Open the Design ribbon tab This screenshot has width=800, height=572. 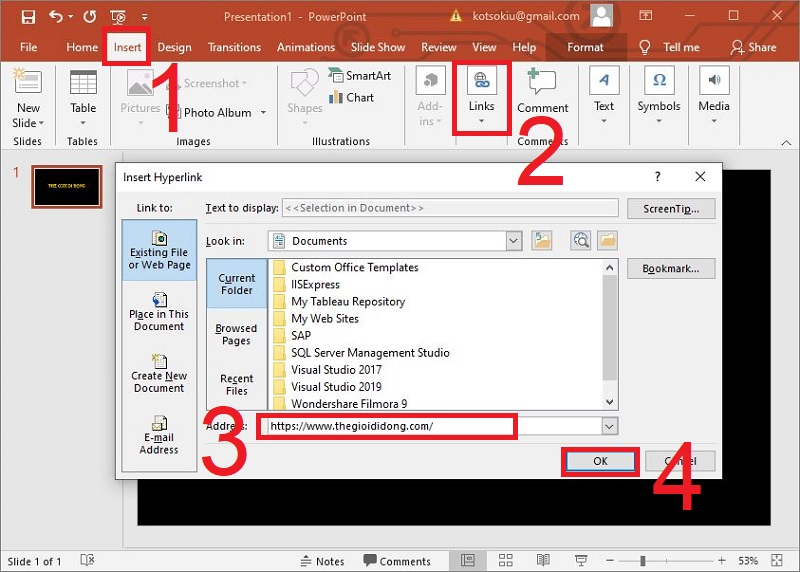(x=174, y=47)
